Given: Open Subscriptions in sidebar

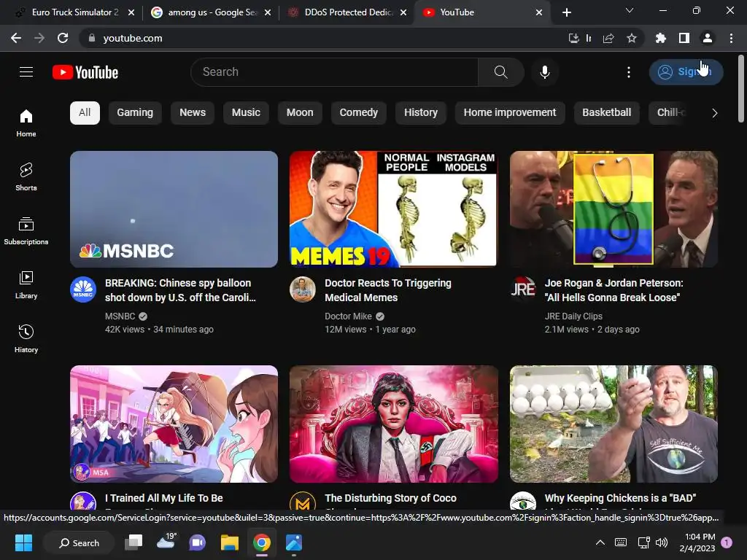Looking at the screenshot, I should (x=26, y=231).
